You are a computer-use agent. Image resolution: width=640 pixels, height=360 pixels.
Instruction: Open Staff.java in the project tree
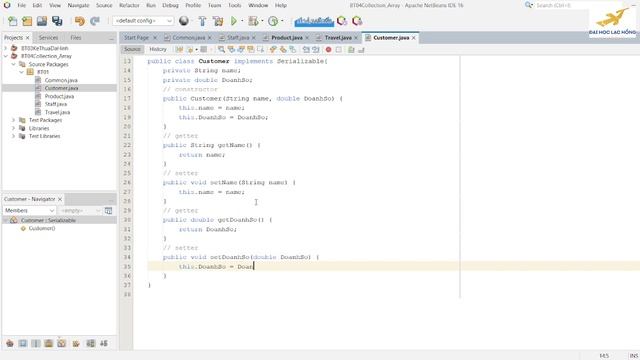(x=56, y=104)
